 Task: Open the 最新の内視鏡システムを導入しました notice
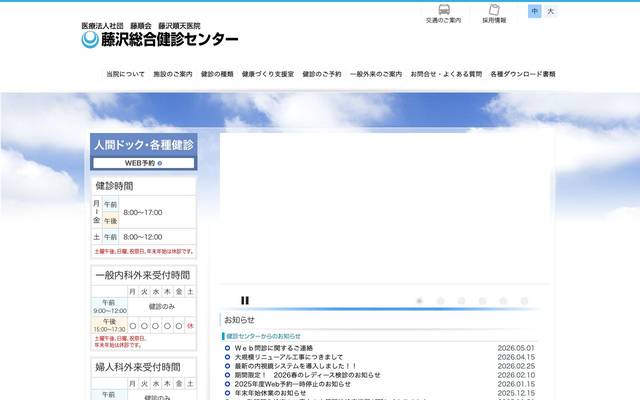(295, 366)
